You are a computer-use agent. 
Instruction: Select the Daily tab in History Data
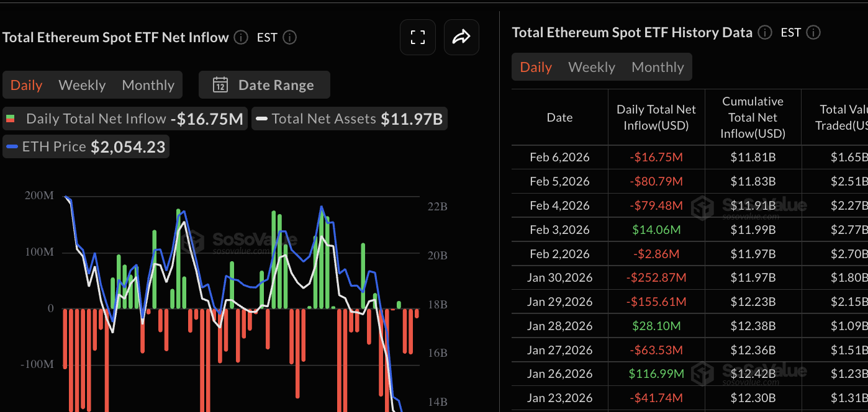[535, 66]
